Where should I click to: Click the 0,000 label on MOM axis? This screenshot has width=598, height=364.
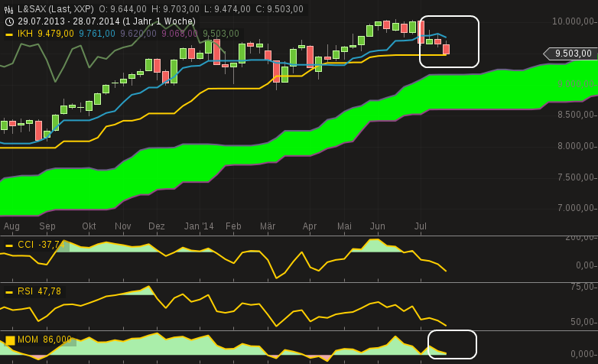coord(584,354)
